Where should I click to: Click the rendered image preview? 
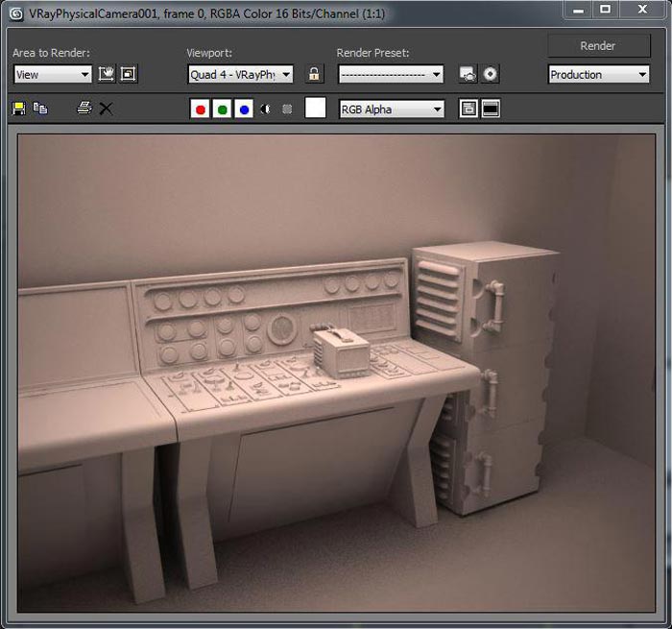click(x=336, y=373)
